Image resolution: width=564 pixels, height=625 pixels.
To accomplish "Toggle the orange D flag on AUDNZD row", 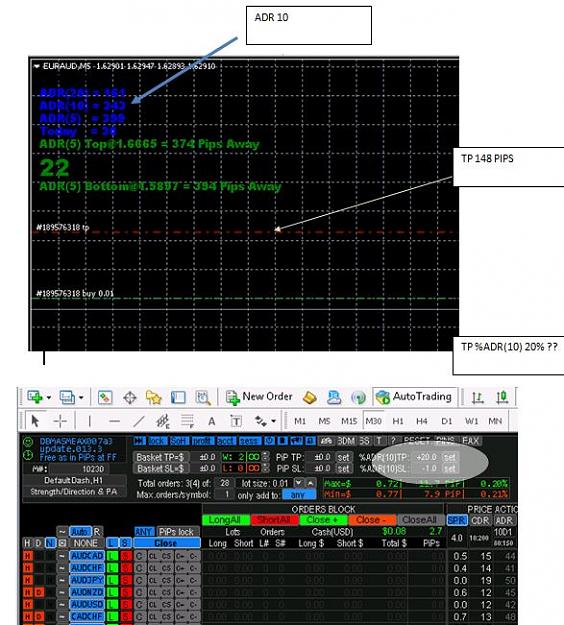I will pos(39,592).
